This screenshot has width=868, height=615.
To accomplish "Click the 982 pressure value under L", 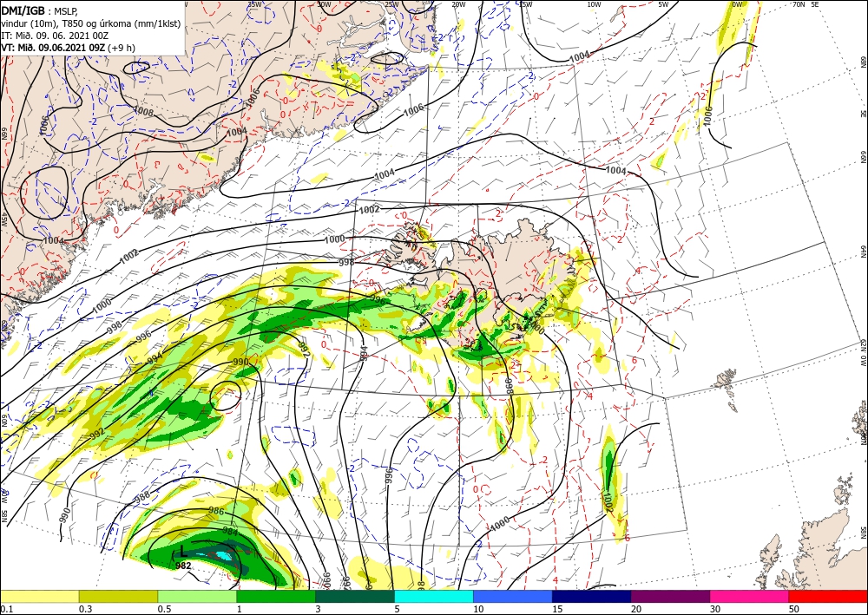I will (x=183, y=566).
